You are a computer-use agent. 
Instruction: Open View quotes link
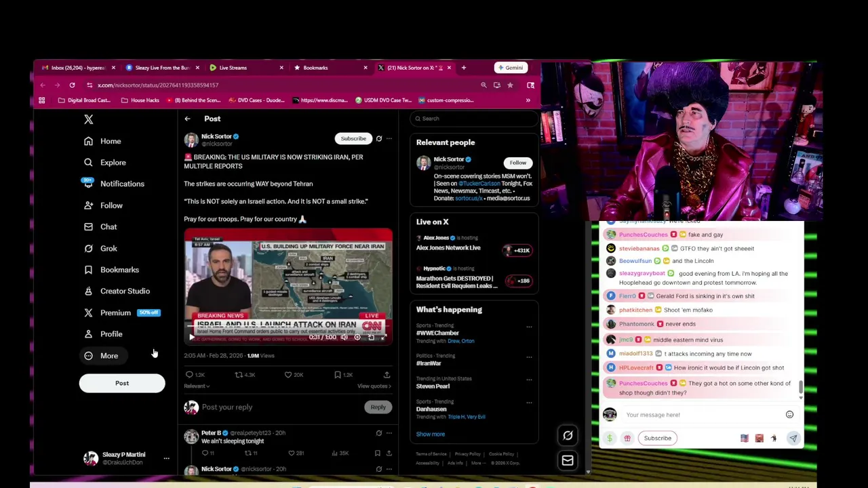[374, 386]
